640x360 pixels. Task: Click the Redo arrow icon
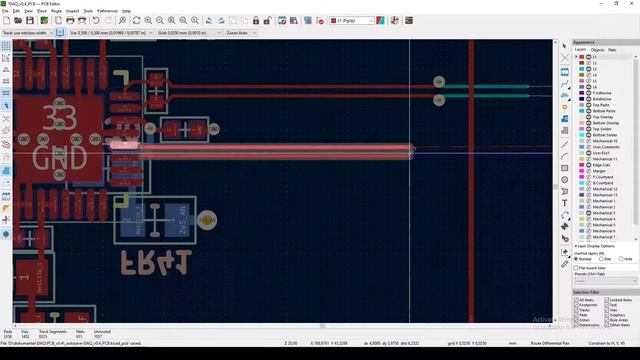tap(108, 20)
